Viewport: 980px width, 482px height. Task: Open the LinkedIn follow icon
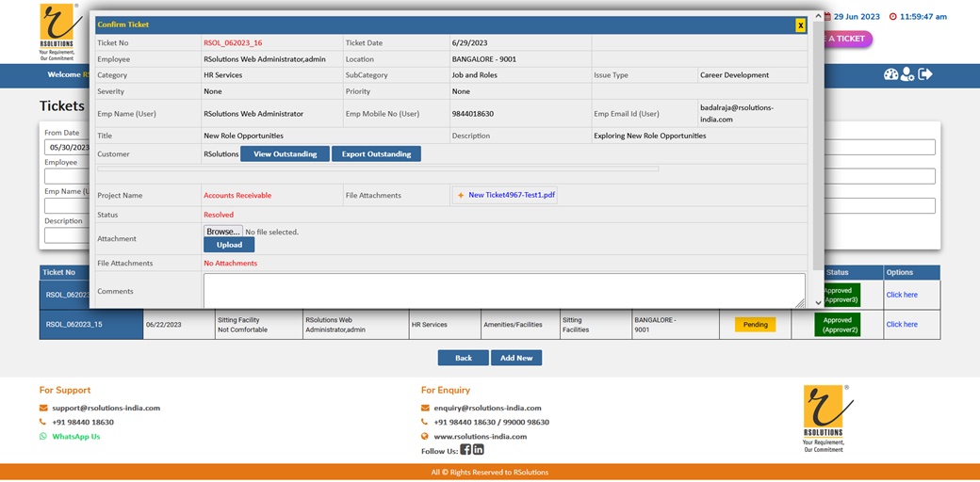(479, 450)
